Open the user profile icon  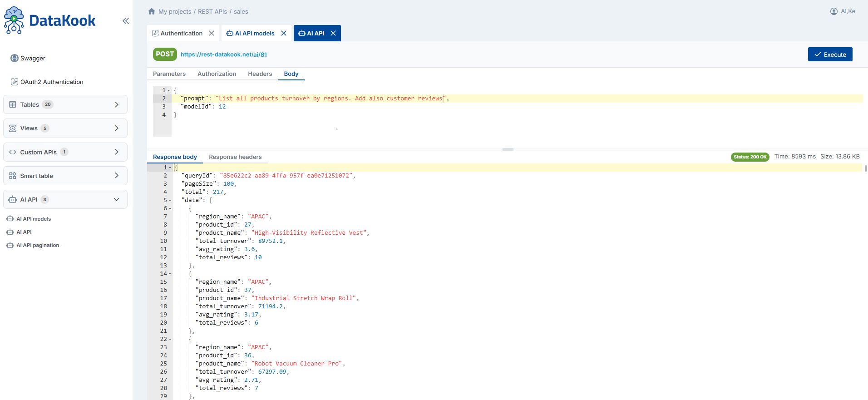tap(834, 11)
